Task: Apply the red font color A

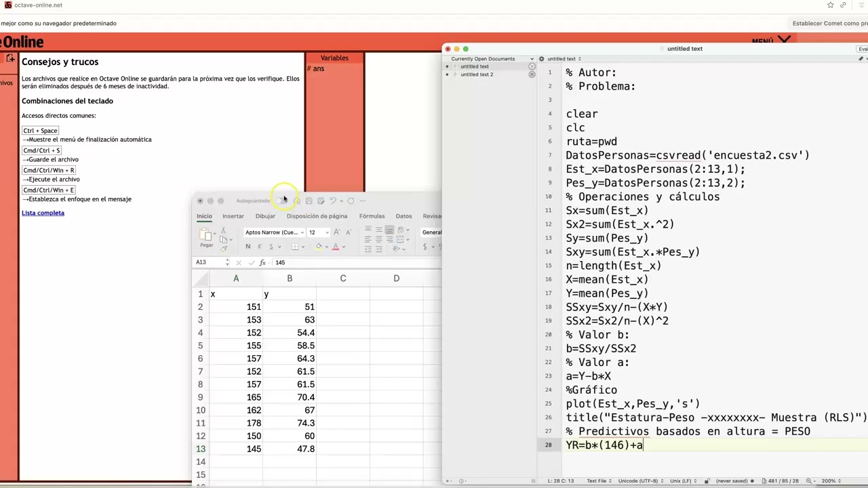Action: pyautogui.click(x=335, y=247)
